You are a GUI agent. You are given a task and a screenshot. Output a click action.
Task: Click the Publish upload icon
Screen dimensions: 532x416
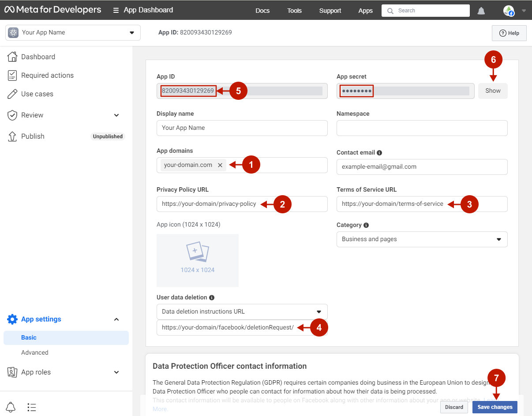[x=12, y=136]
